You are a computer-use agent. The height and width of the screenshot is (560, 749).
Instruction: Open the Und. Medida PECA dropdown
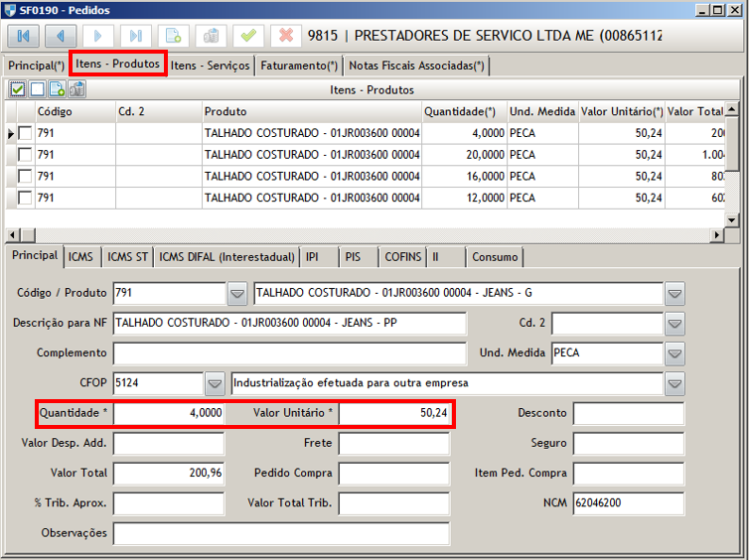pyautogui.click(x=675, y=353)
